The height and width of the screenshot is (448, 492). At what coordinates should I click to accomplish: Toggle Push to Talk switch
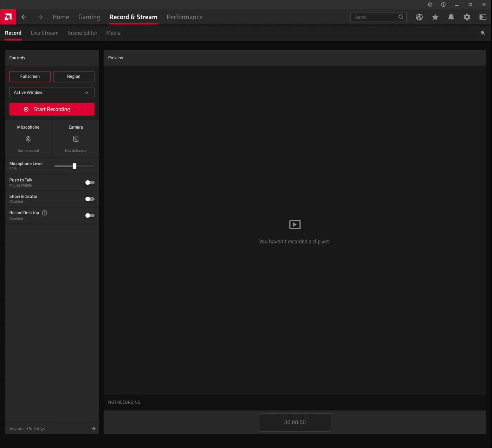[x=90, y=182]
